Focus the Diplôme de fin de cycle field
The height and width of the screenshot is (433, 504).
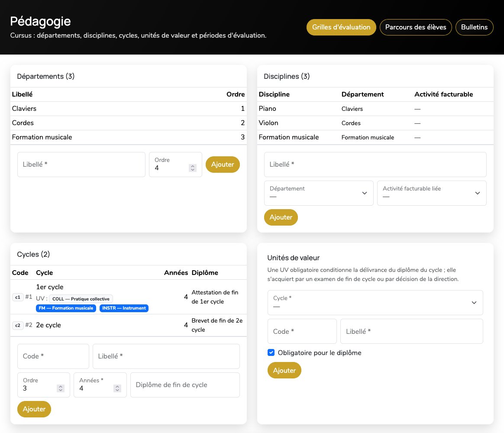(x=185, y=385)
